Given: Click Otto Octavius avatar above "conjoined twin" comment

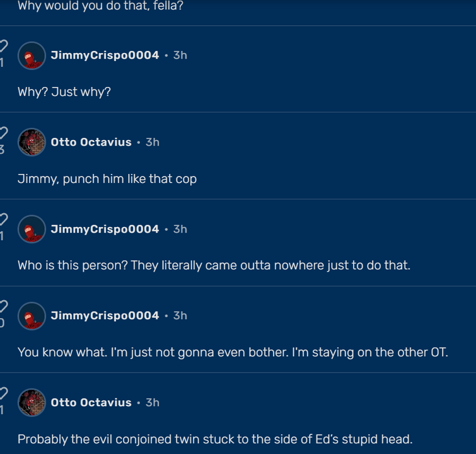Looking at the screenshot, I should click(32, 402).
